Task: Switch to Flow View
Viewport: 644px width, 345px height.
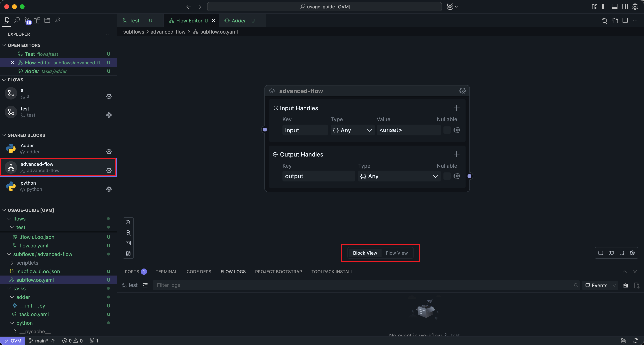Action: (x=397, y=253)
